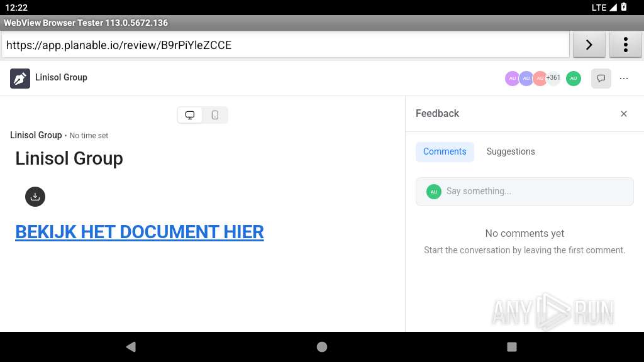This screenshot has height=362, width=644.
Task: Click the green AU avatar in comment box
Action: click(x=434, y=192)
